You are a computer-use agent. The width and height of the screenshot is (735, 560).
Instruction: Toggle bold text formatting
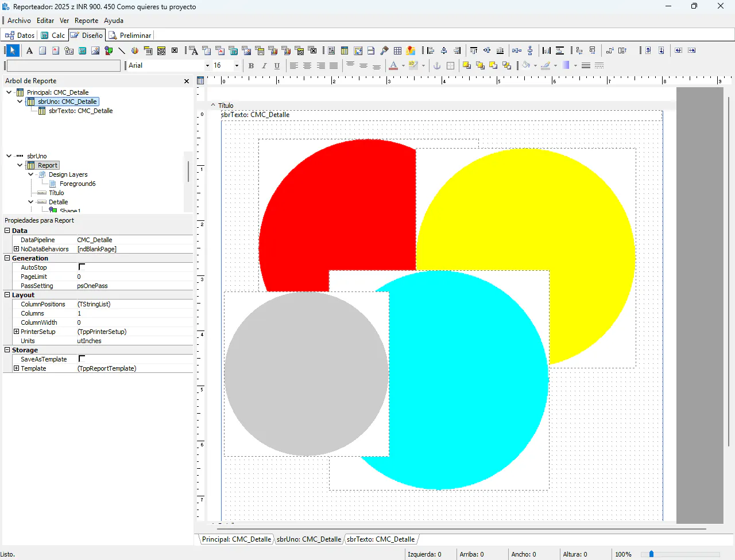click(251, 65)
